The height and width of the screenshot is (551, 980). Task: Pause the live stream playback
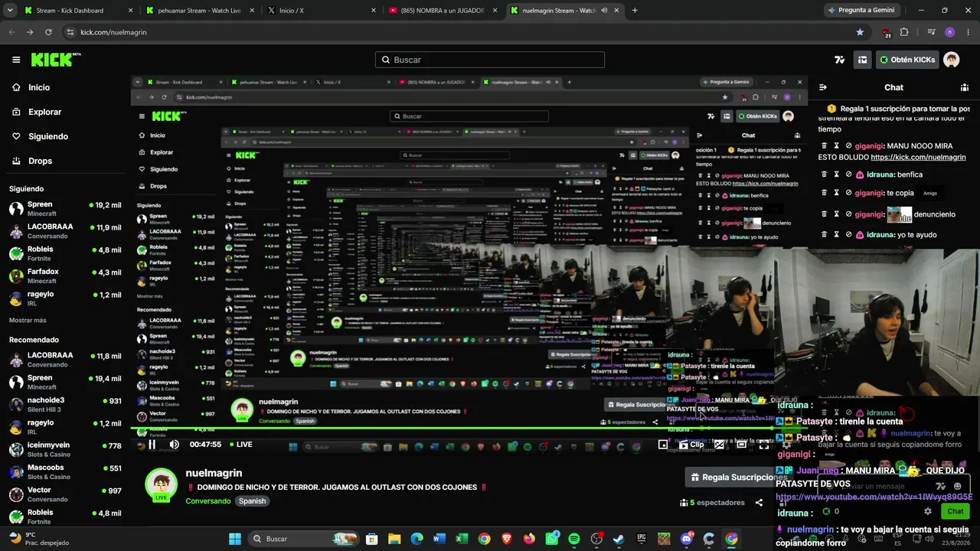pos(152,445)
